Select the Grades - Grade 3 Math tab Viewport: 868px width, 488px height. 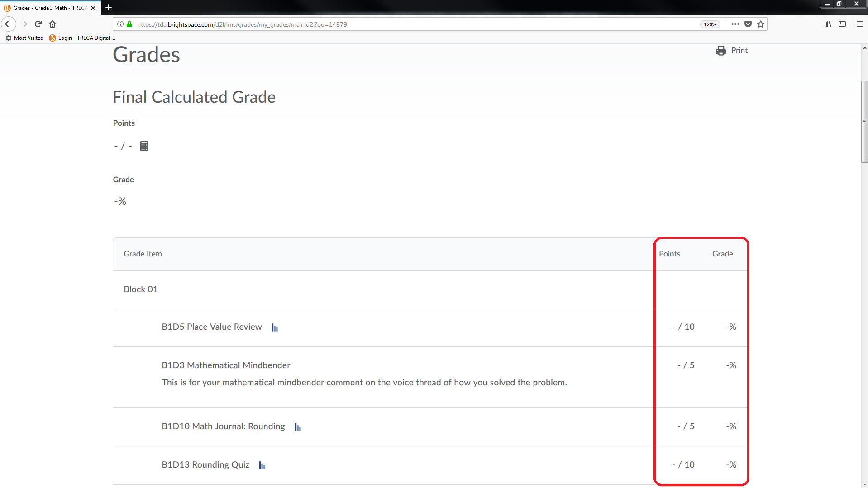[x=48, y=8]
